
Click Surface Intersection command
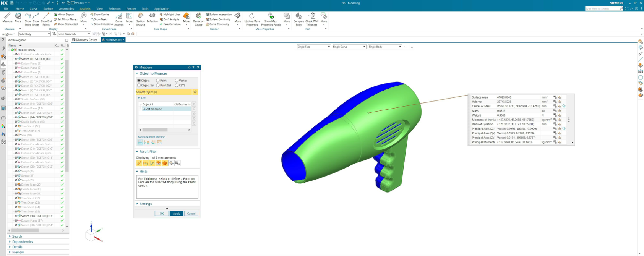tap(219, 15)
